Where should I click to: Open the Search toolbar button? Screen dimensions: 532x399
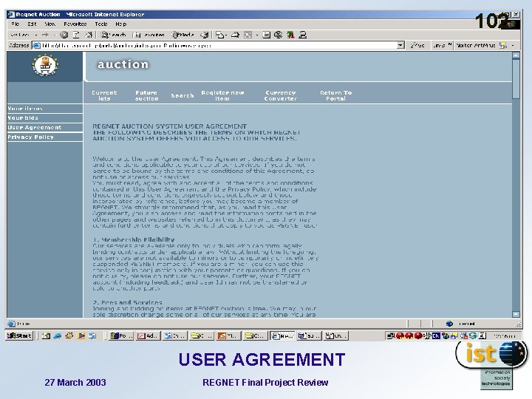coord(114,35)
